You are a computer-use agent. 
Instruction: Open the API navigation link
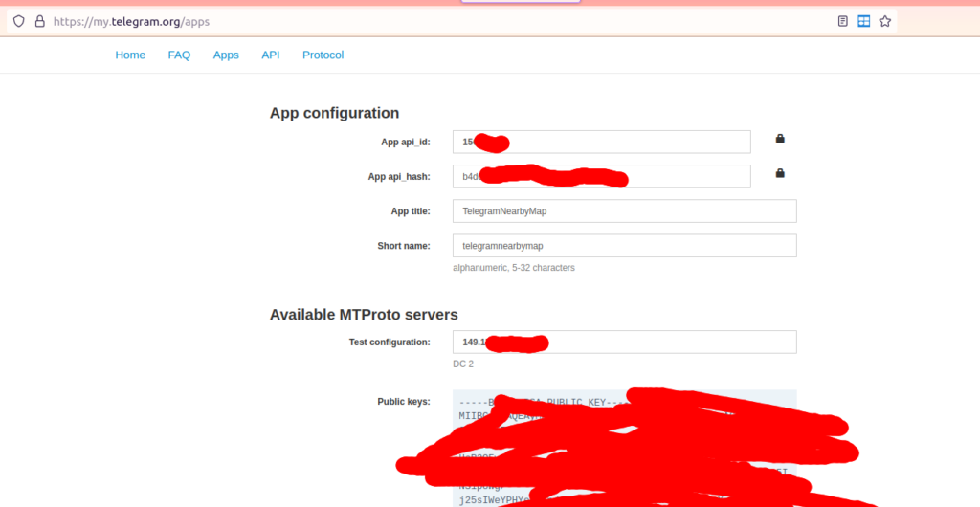click(x=271, y=55)
